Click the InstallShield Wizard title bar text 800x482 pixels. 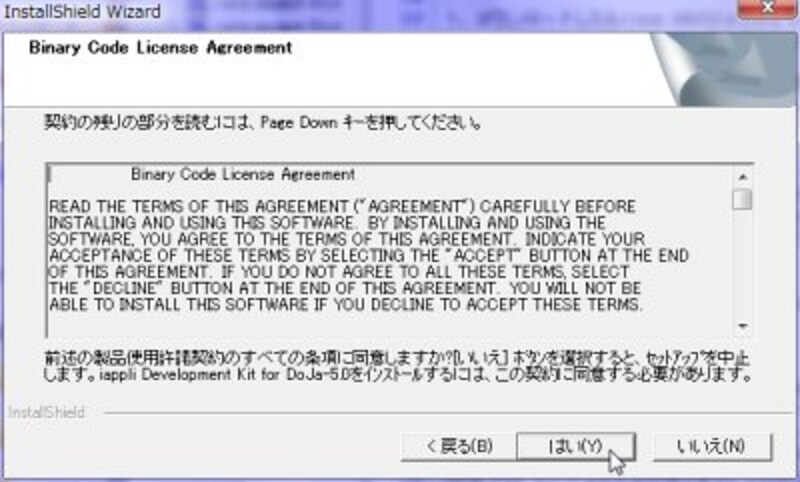click(x=82, y=11)
